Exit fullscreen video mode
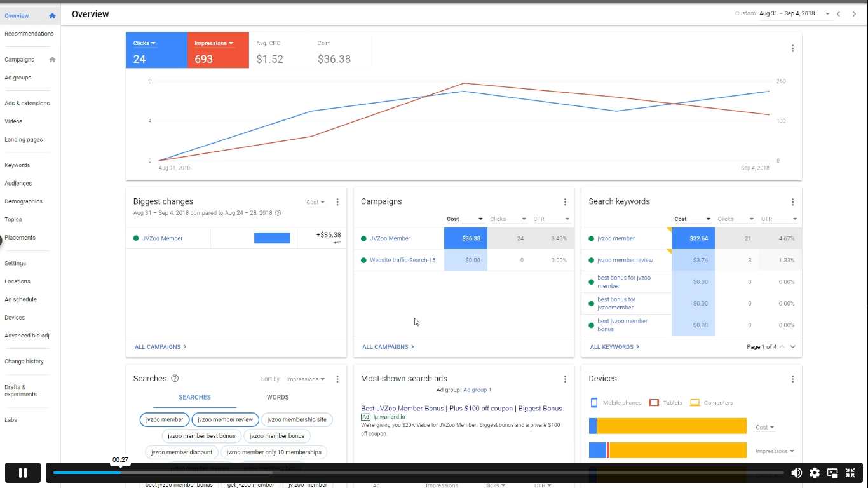Viewport: 868px width, 488px height. [x=850, y=473]
